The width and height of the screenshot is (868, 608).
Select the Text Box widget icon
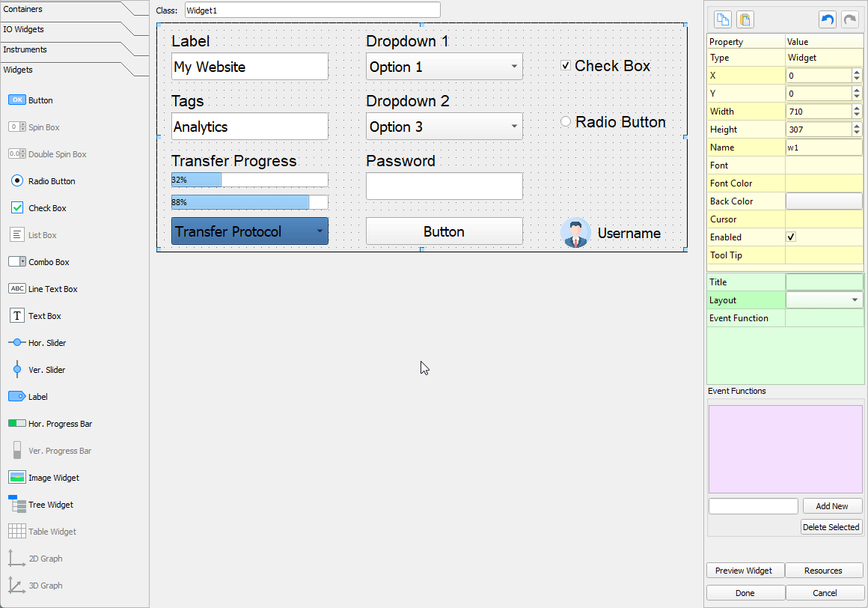(x=17, y=316)
